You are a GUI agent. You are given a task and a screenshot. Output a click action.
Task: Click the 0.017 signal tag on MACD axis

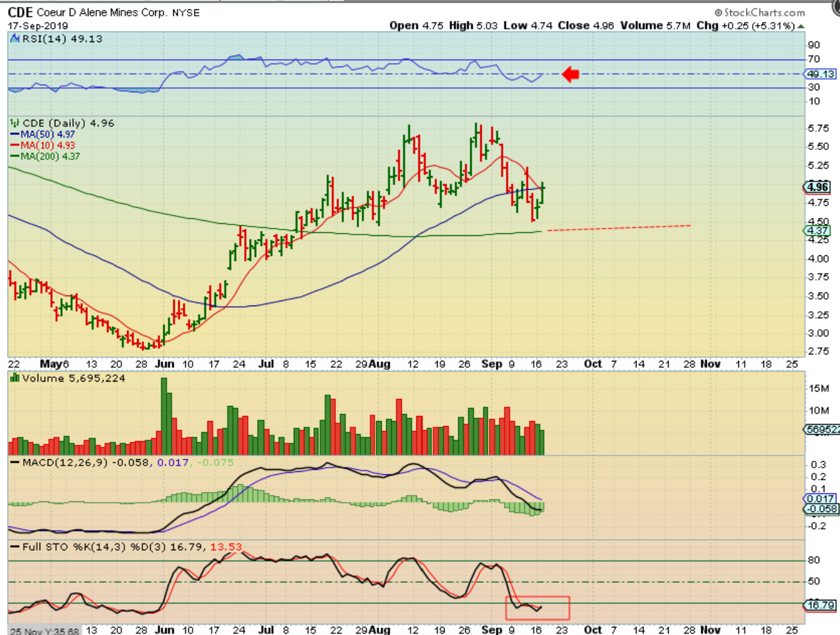(821, 499)
